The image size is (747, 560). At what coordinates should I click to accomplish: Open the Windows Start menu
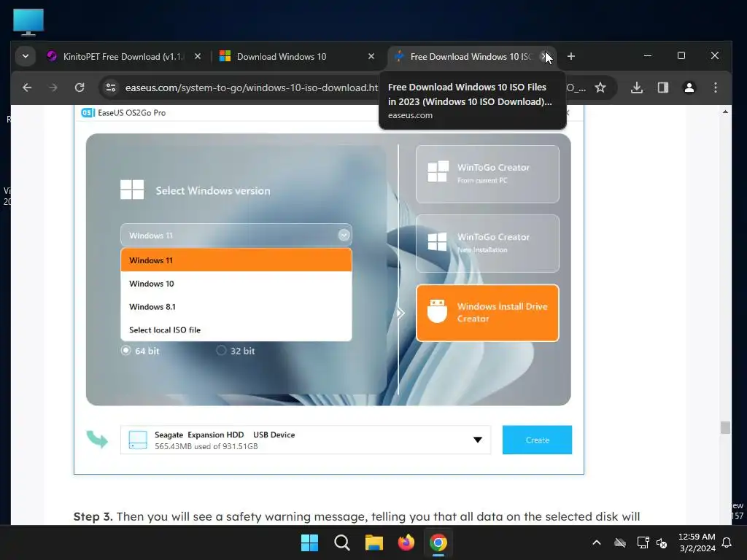[x=309, y=542]
